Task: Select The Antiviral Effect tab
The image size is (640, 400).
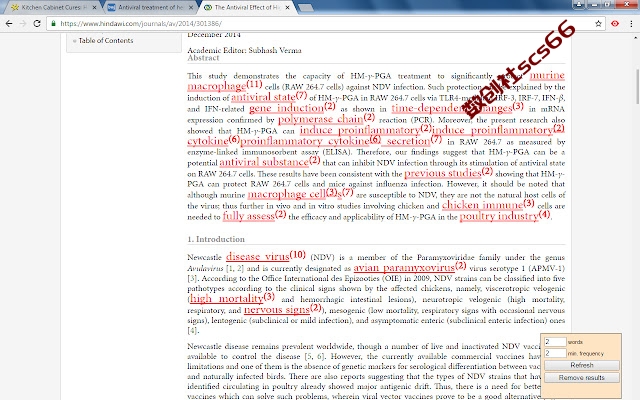Action: (247, 7)
